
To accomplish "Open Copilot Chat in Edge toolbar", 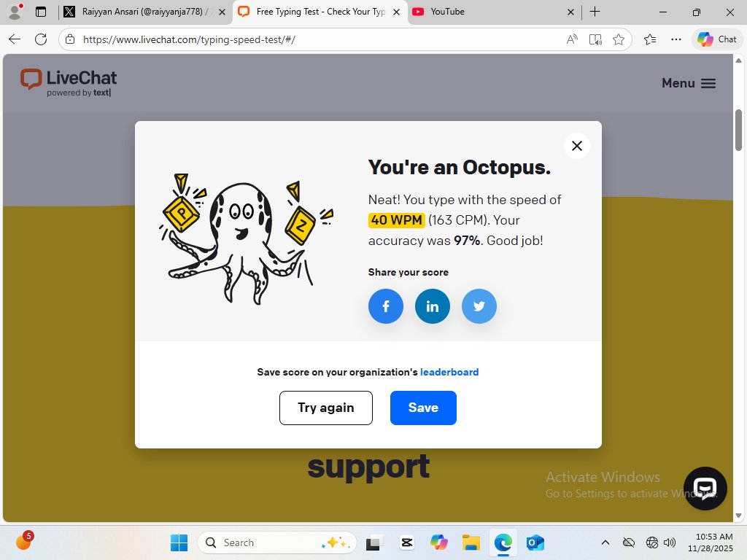I will click(716, 39).
